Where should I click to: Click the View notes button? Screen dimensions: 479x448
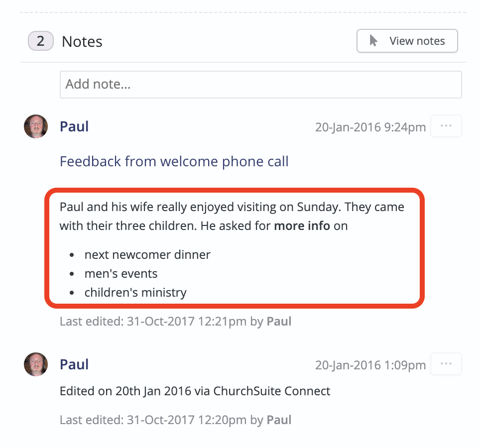pos(407,41)
